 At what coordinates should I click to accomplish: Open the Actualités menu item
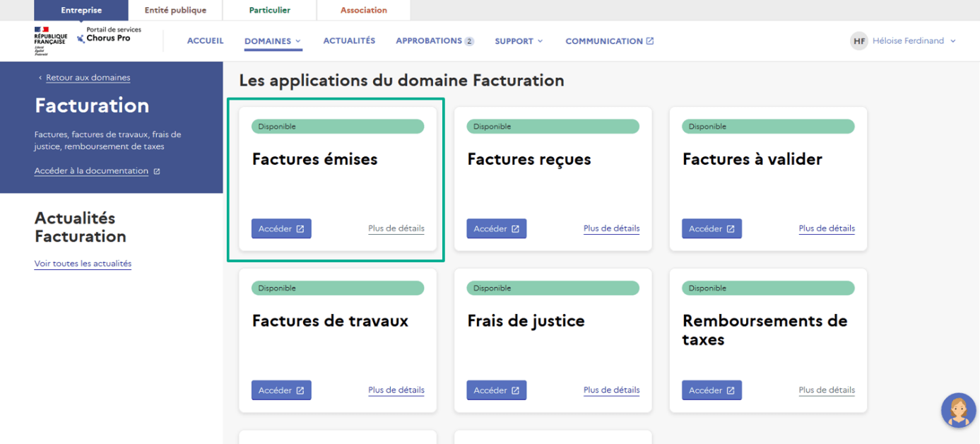click(x=349, y=41)
